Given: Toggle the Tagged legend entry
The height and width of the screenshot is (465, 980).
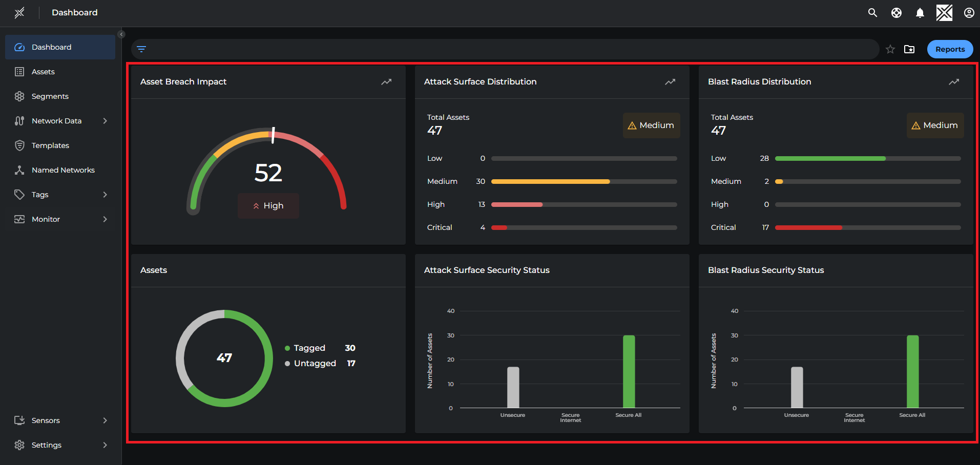Looking at the screenshot, I should click(305, 348).
